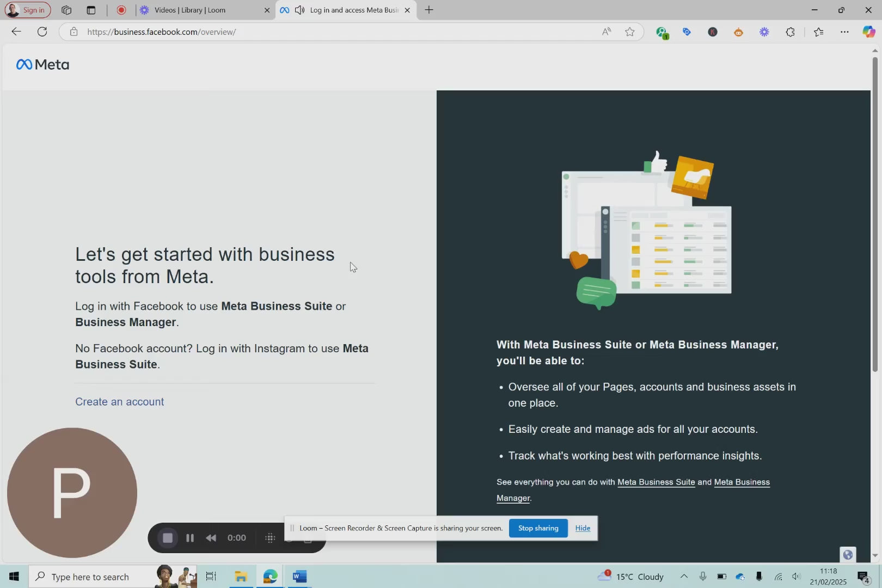Open Settings and more ellipsis menu
This screenshot has width=882, height=588.
844,32
